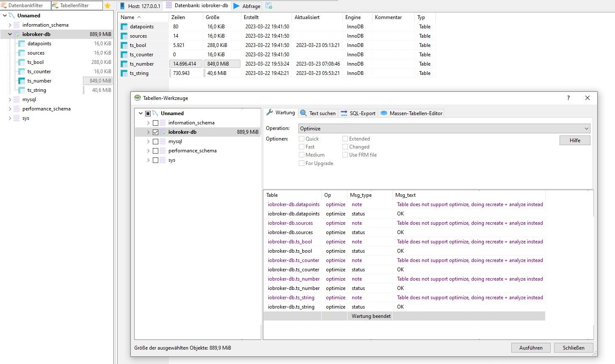Click the performance_schema database icon in the dialog tree
Screen dimensions: 615x364
[x=163, y=151]
